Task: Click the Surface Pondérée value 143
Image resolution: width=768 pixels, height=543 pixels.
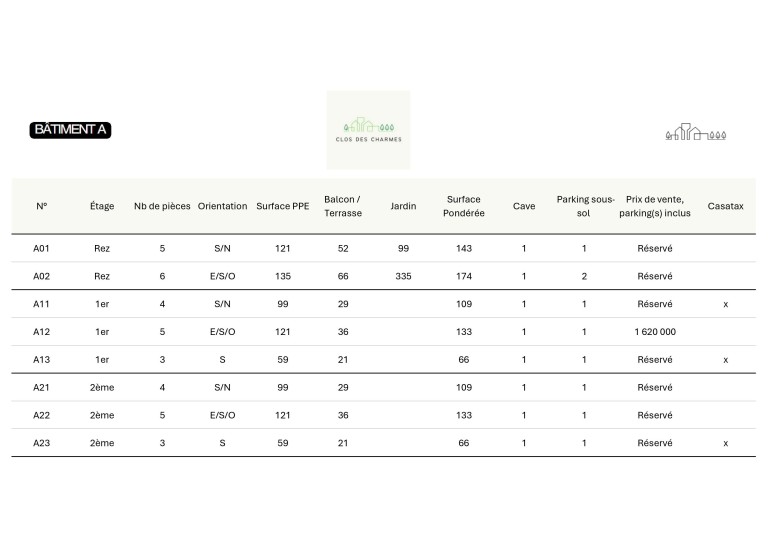Action: (463, 248)
